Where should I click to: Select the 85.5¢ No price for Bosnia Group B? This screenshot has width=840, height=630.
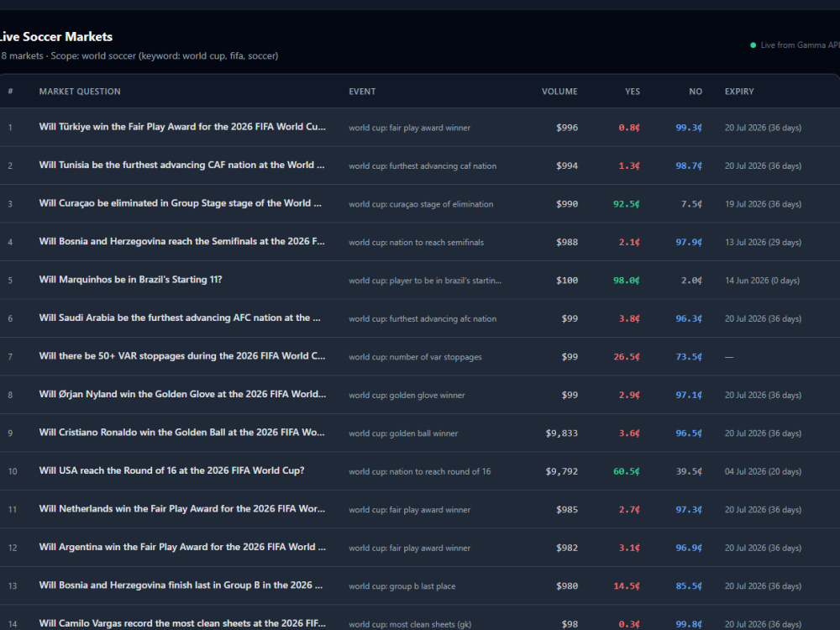(x=689, y=586)
